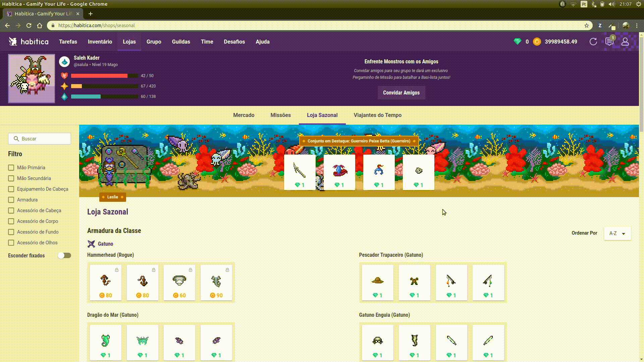The image size is (644, 362).
Task: Check the Acessório de Corpo filter
Action: click(11, 221)
